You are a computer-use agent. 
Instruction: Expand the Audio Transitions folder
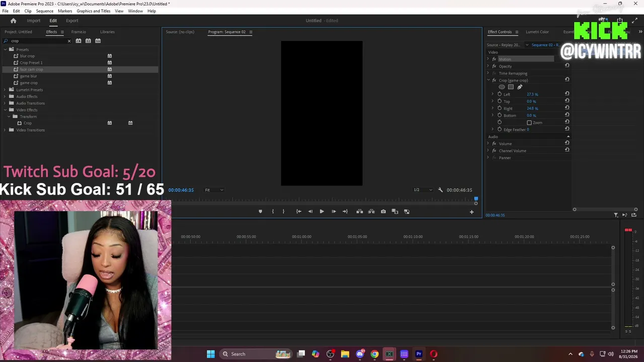(x=5, y=103)
